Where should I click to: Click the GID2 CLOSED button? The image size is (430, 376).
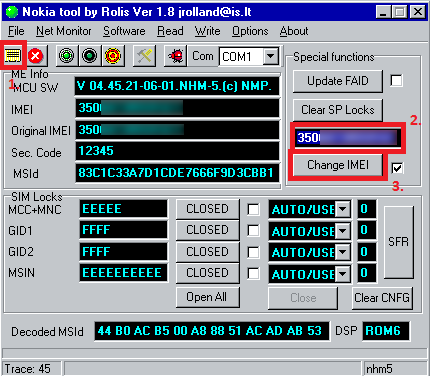click(207, 252)
